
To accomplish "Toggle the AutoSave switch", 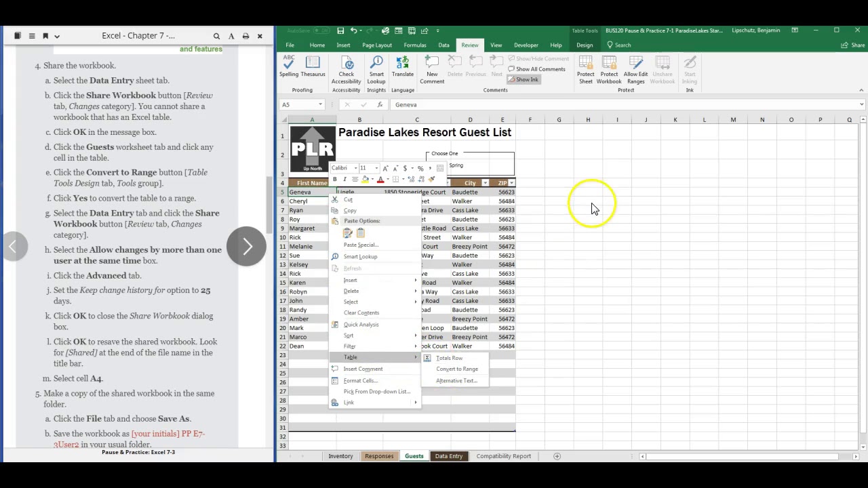I will coord(321,30).
